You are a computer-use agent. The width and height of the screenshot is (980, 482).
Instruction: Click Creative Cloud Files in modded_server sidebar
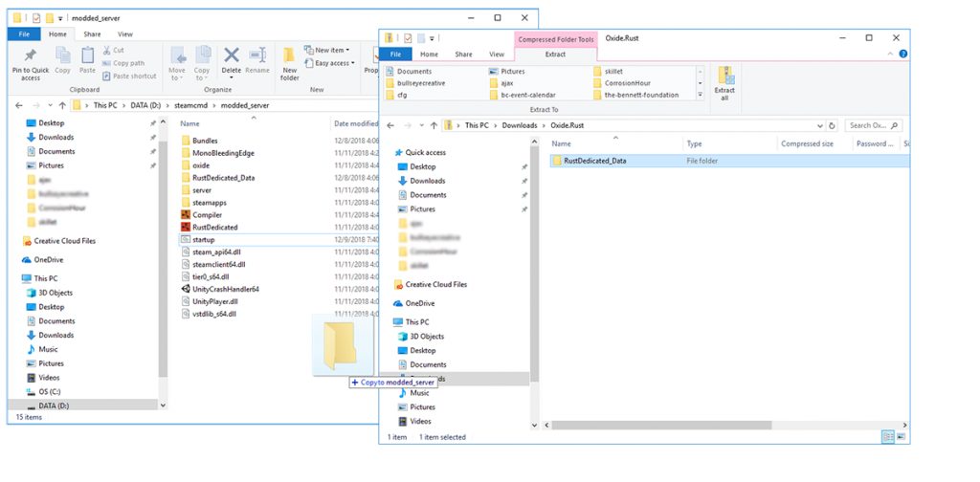(x=58, y=241)
